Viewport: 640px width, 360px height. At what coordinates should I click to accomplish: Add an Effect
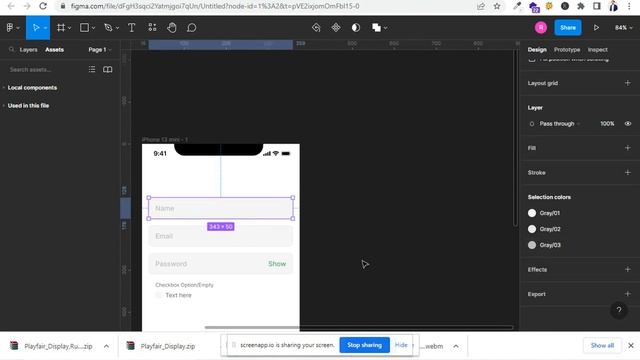pos(627,269)
